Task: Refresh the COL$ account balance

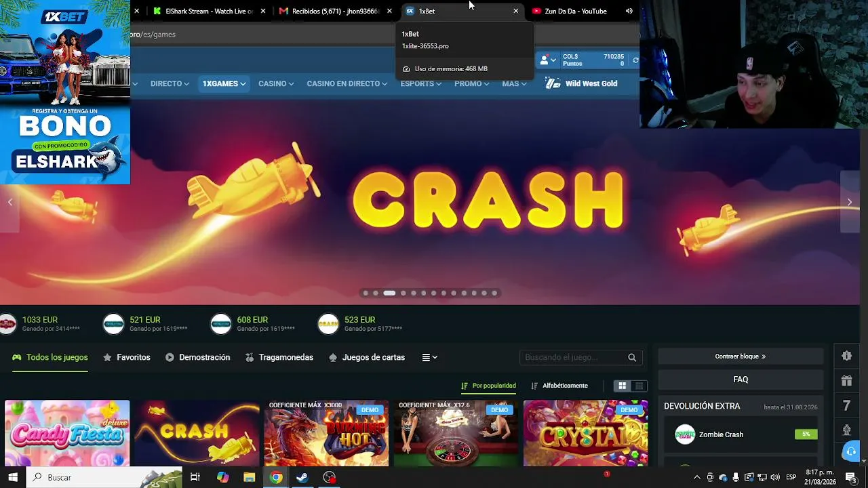Action: pyautogui.click(x=635, y=60)
